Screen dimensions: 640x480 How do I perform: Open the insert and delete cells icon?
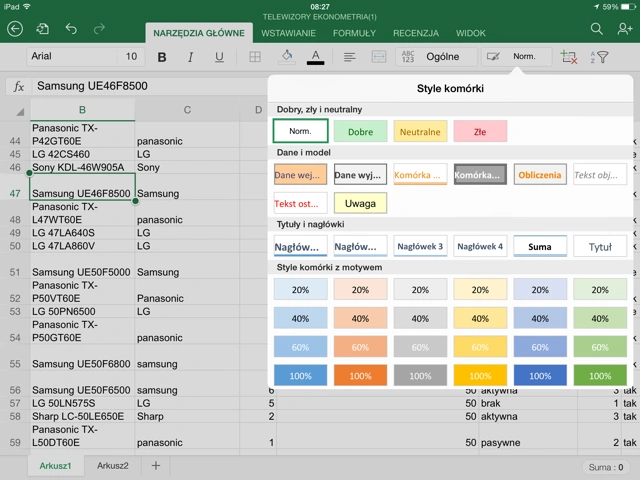(569, 57)
